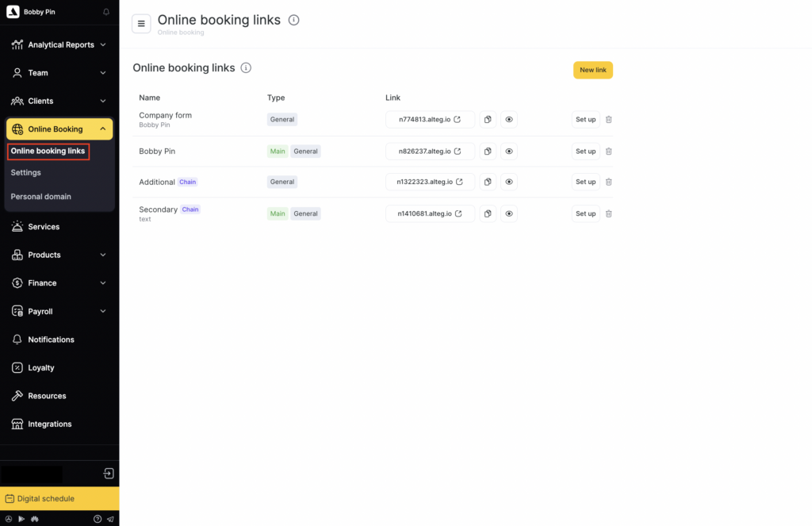The image size is (812, 526).
Task: Click the logout icon in sidebar footer
Action: pyautogui.click(x=109, y=474)
